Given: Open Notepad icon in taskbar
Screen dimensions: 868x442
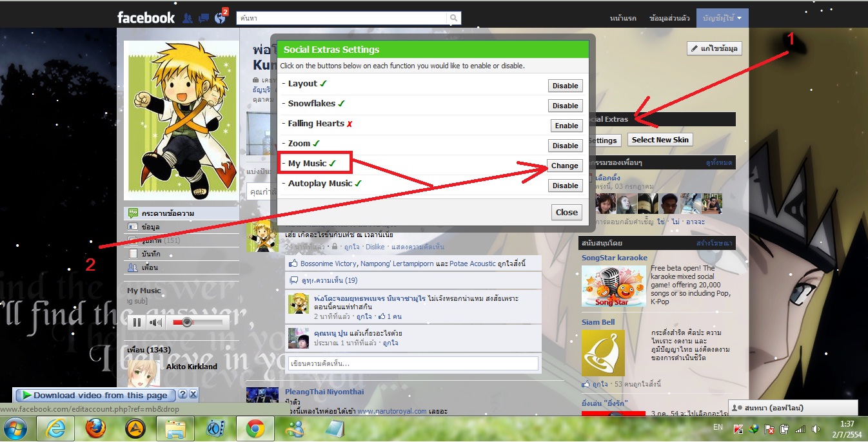Looking at the screenshot, I should [x=335, y=428].
